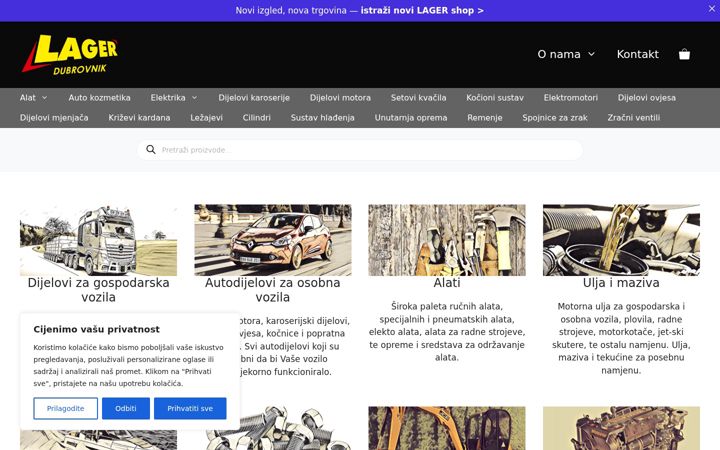Open the Kontakt page

637,54
